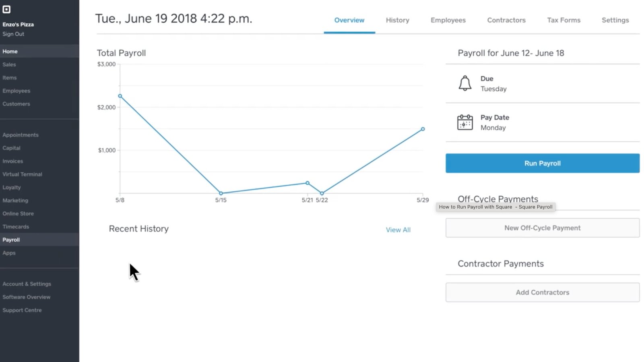The width and height of the screenshot is (644, 362).
Task: Click the Pay Date calendar icon
Action: (x=465, y=122)
